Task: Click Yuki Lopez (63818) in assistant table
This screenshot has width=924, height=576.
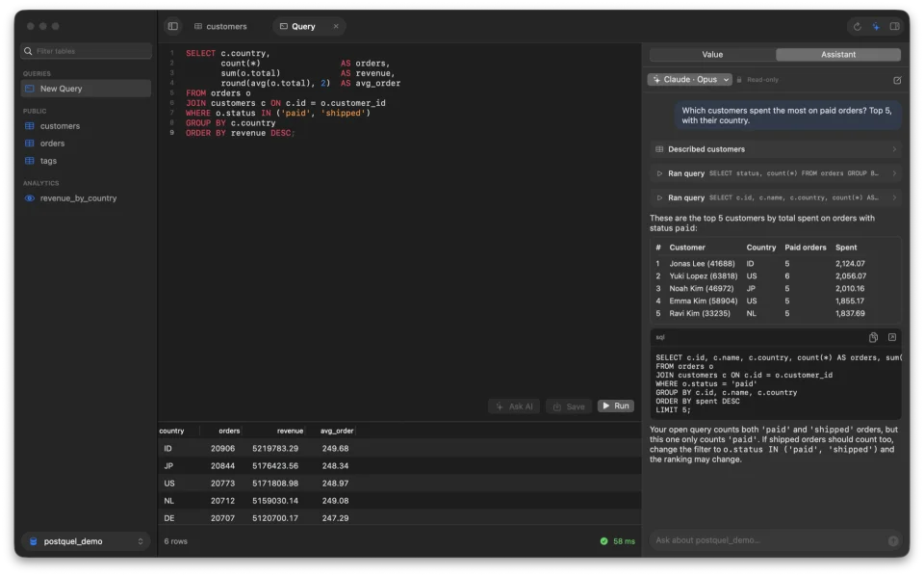Action: pos(703,275)
